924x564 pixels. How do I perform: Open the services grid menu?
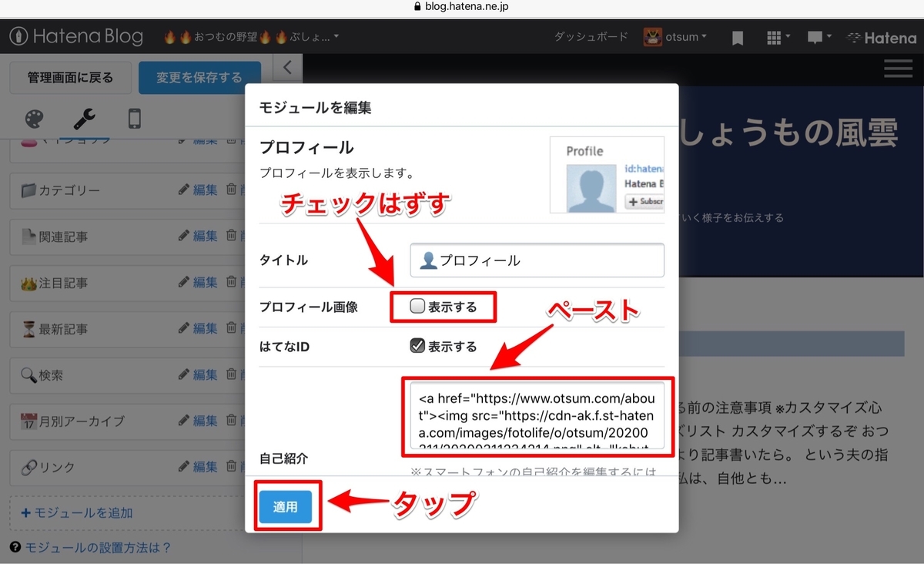coord(778,37)
